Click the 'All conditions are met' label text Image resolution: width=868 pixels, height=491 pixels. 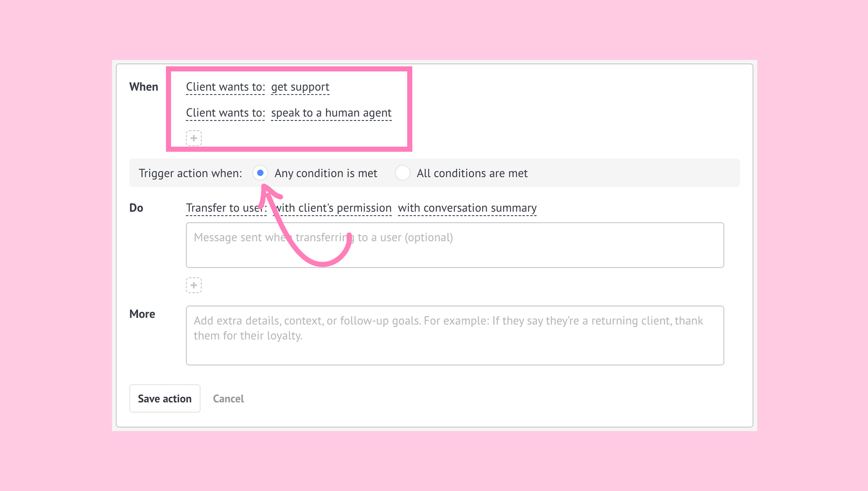(472, 173)
